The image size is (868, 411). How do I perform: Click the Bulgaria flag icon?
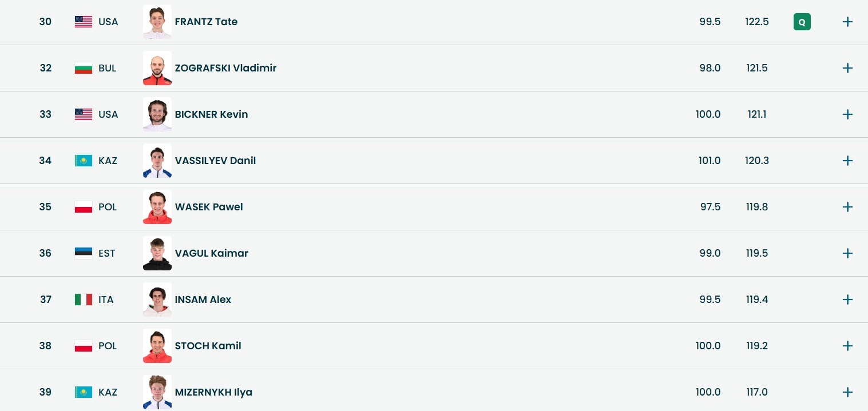[x=84, y=68]
